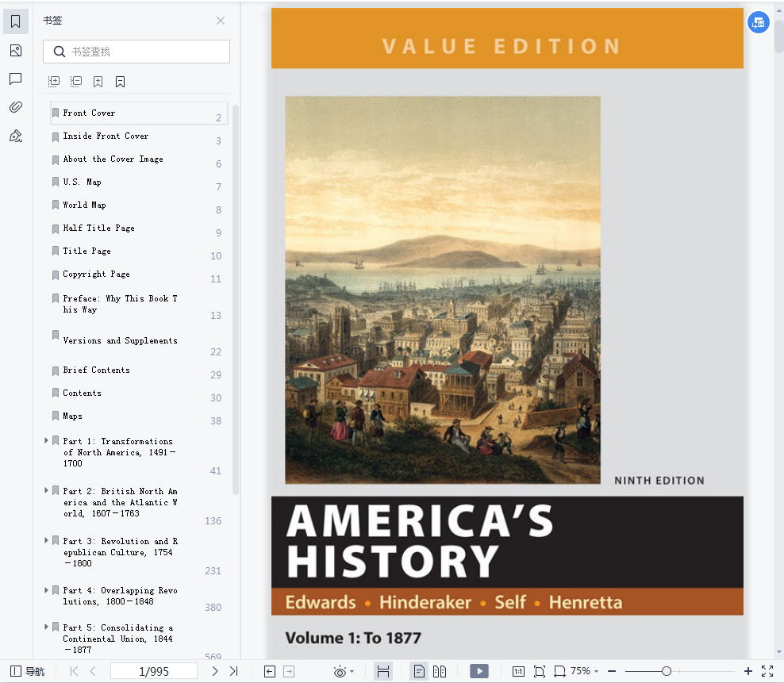Expand Part 3: Revolution and Republican Culture
Viewport: 784px width, 683px height.
[46, 540]
